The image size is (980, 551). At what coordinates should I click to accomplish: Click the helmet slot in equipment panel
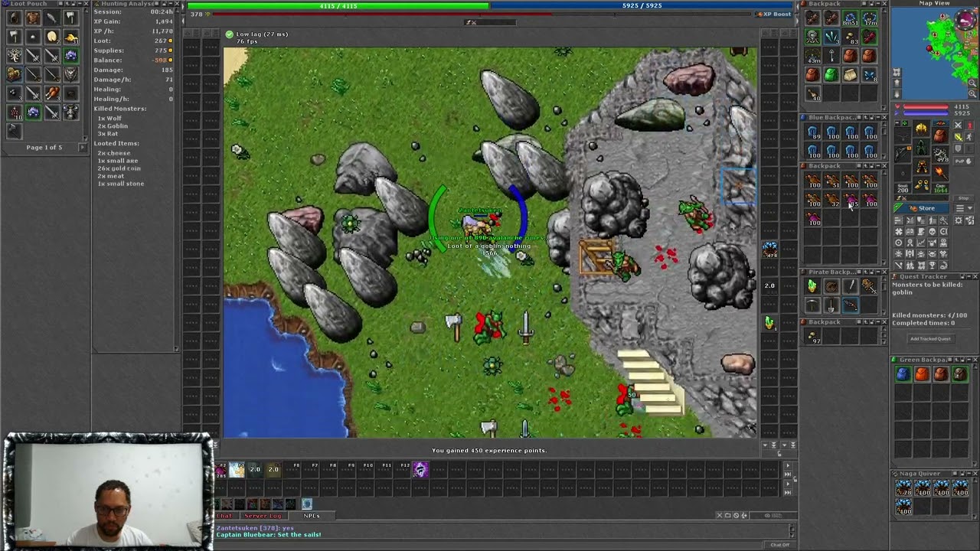(x=922, y=129)
